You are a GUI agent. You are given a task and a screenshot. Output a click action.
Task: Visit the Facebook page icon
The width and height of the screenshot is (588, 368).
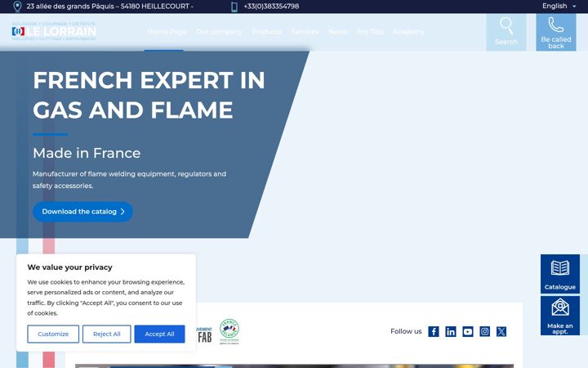(434, 331)
